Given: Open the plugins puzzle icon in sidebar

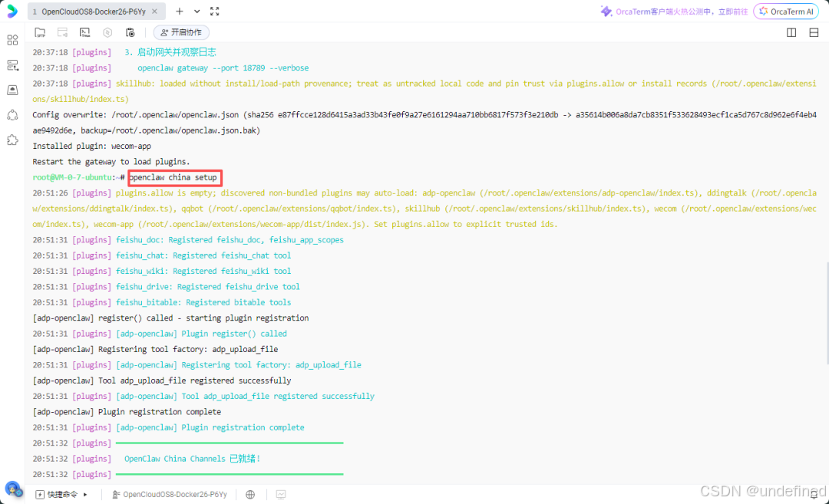Looking at the screenshot, I should [13, 140].
